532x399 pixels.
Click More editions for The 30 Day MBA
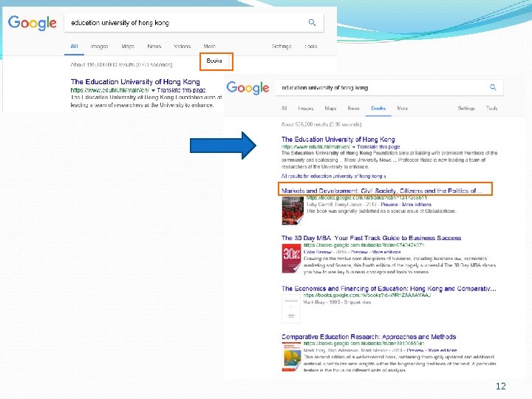386,252
